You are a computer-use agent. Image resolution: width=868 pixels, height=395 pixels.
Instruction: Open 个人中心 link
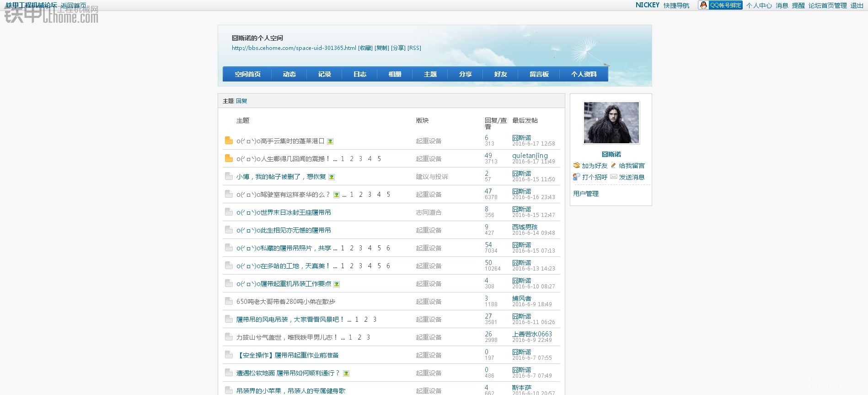(x=759, y=5)
